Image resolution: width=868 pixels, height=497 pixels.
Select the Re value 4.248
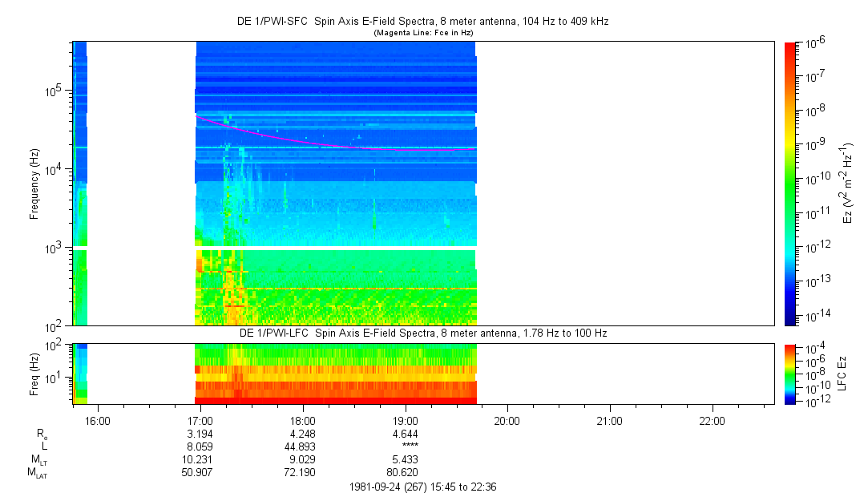point(302,434)
